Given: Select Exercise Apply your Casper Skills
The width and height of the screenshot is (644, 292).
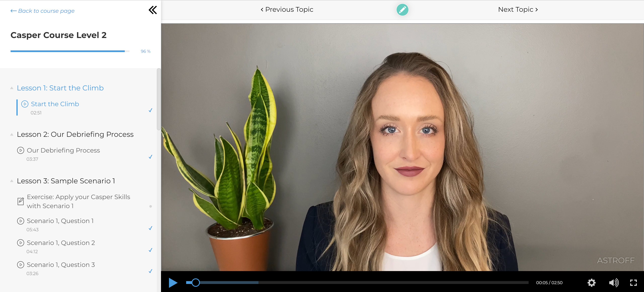Looking at the screenshot, I should [x=78, y=201].
